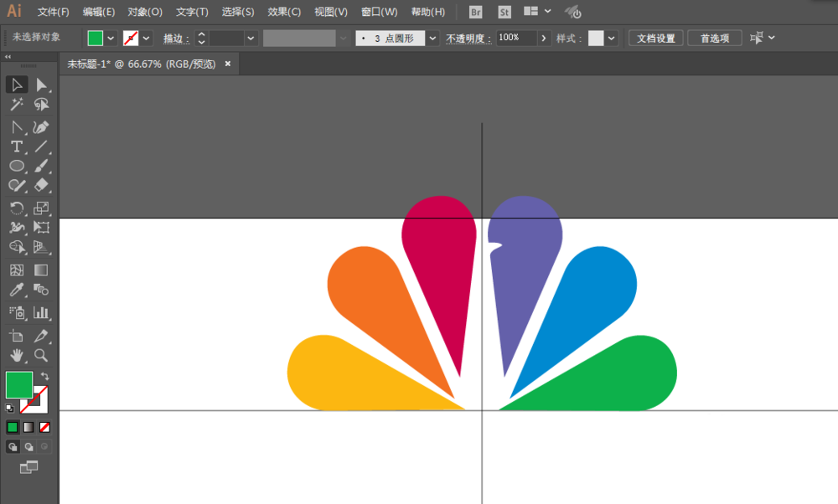Screen dimensions: 838x504
Task: Select the Pen tool
Action: 17,127
